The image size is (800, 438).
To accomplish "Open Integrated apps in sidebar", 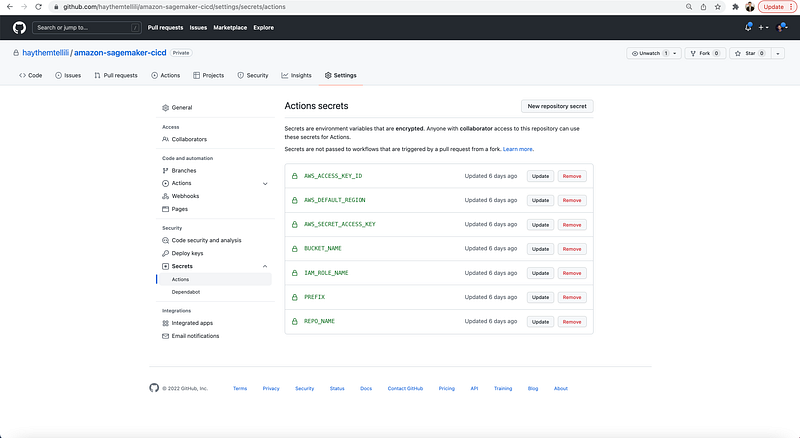I will coord(187,323).
